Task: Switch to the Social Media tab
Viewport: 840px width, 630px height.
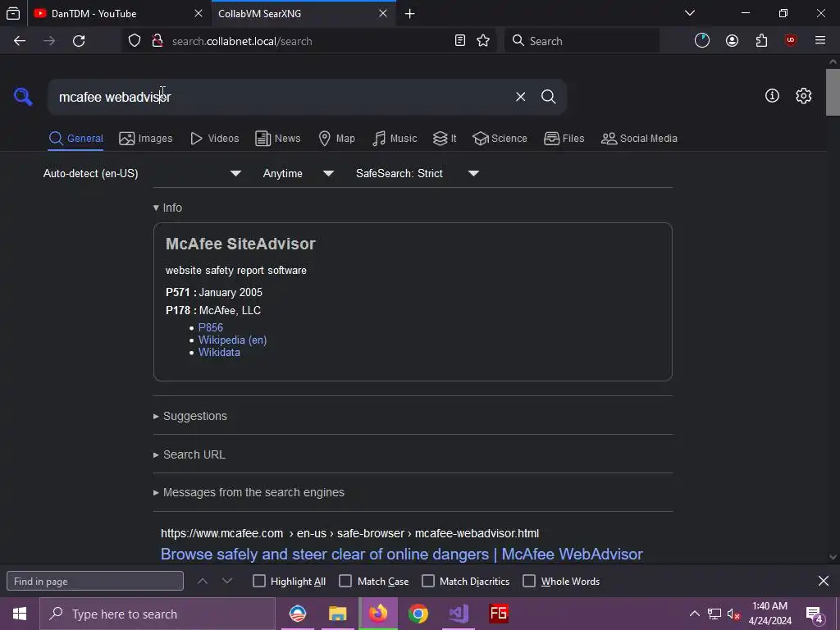Action: tap(639, 139)
